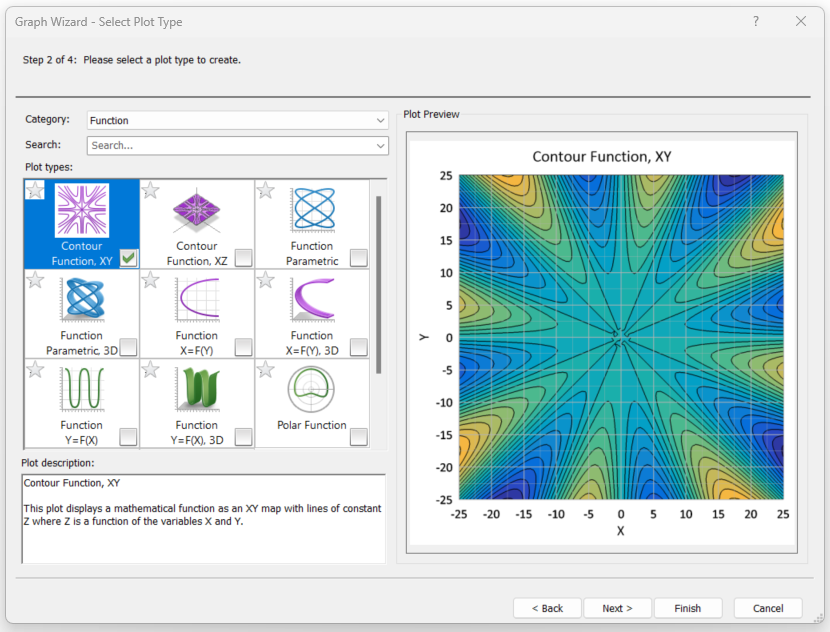Pick the Function Y=F(X), 3D plot icon
Image resolution: width=830 pixels, height=632 pixels.
[x=196, y=389]
